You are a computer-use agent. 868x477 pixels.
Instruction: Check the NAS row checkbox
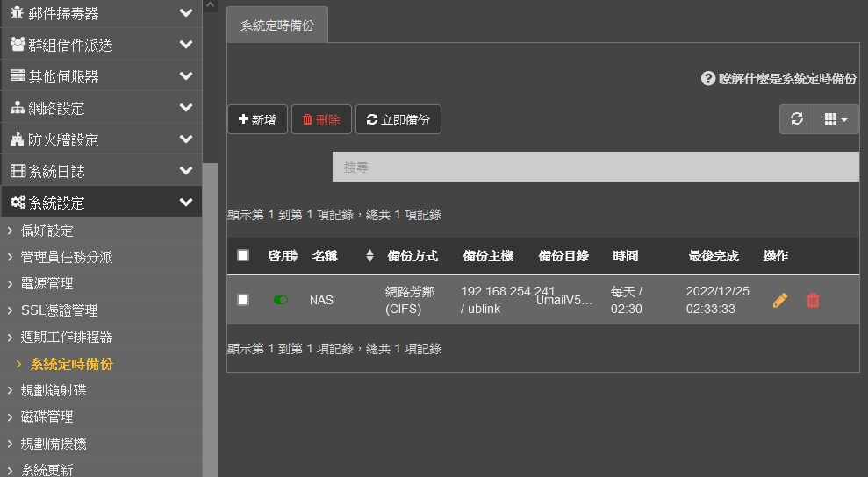243,300
